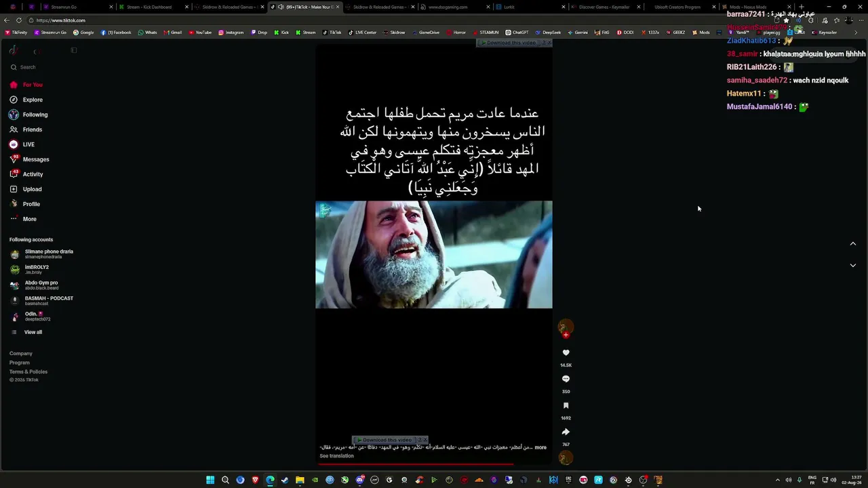The height and width of the screenshot is (488, 868).
Task: Open the Instagram bookmark
Action: click(x=231, y=33)
